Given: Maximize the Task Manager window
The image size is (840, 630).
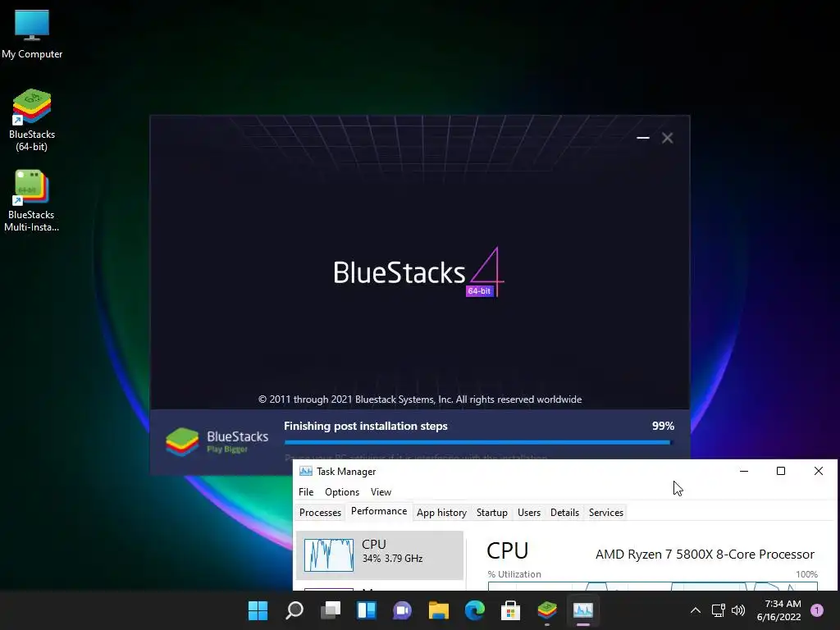Looking at the screenshot, I should click(x=781, y=471).
